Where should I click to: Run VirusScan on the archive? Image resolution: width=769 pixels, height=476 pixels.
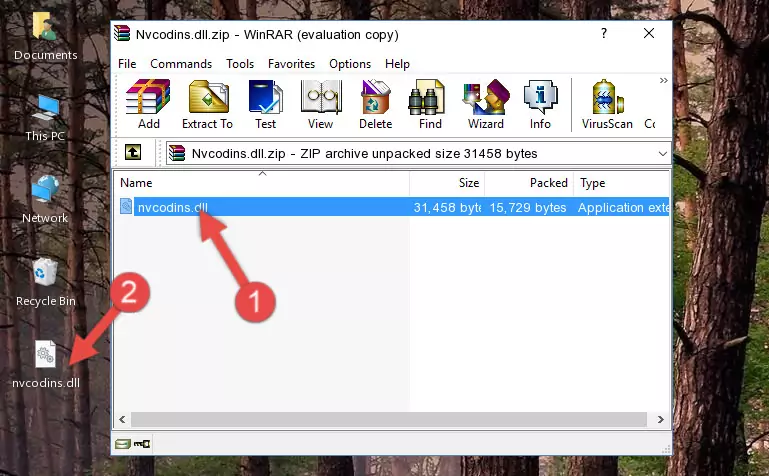click(x=607, y=104)
